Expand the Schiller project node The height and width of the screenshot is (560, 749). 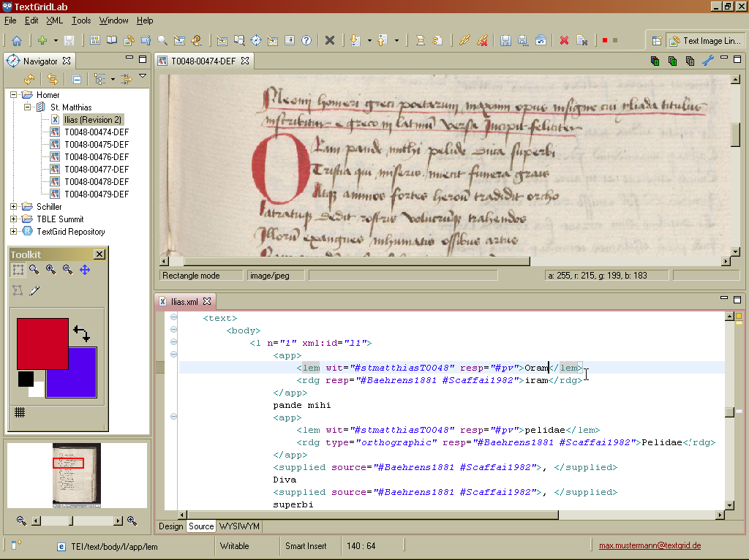click(x=14, y=207)
